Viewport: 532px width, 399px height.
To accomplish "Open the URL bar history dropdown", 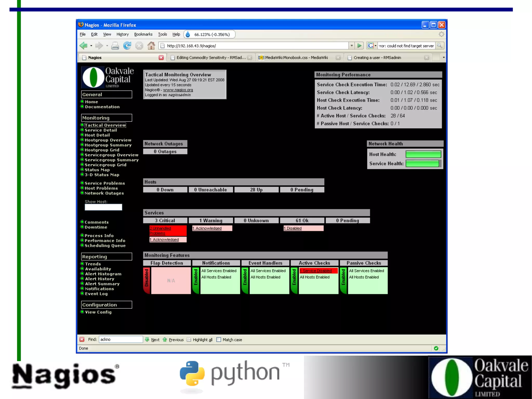I will click(351, 46).
